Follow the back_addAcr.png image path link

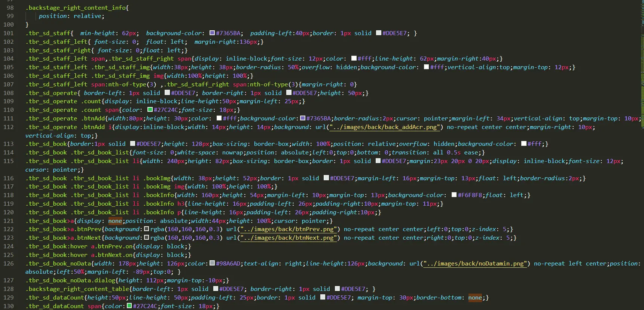pyautogui.click(x=385, y=127)
